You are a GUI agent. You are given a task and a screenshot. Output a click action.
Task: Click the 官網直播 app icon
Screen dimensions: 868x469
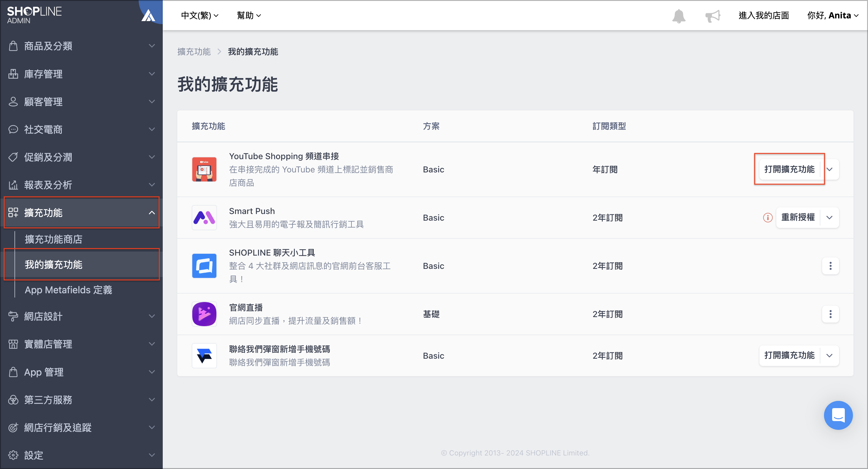(x=204, y=314)
